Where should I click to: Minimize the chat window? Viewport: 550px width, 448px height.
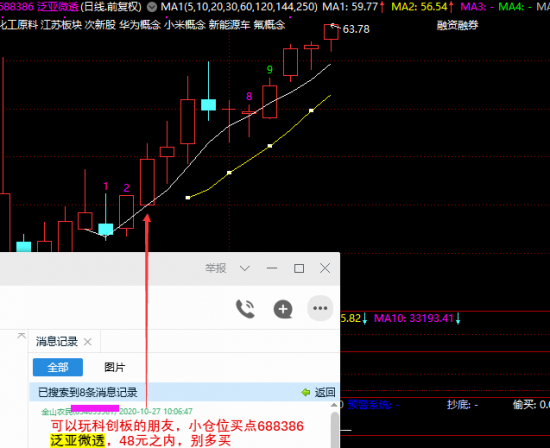[x=272, y=268]
